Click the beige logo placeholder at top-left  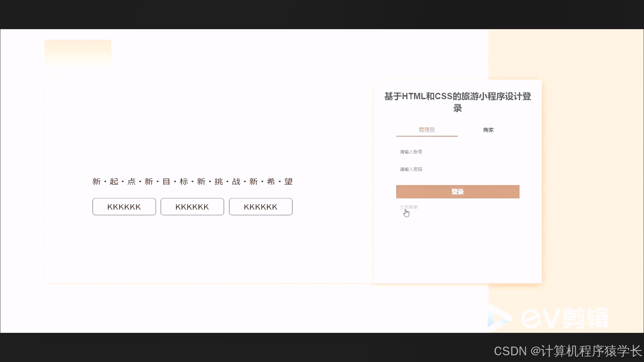[78, 54]
